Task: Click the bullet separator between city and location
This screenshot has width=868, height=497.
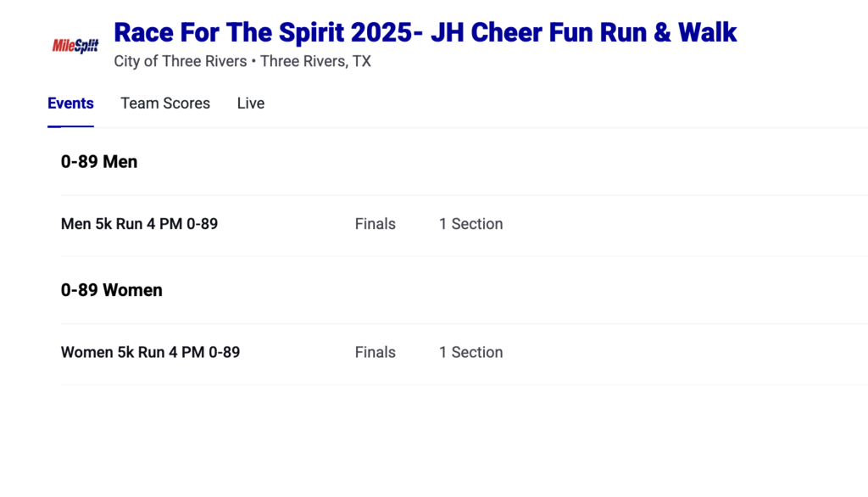Action: pos(253,62)
